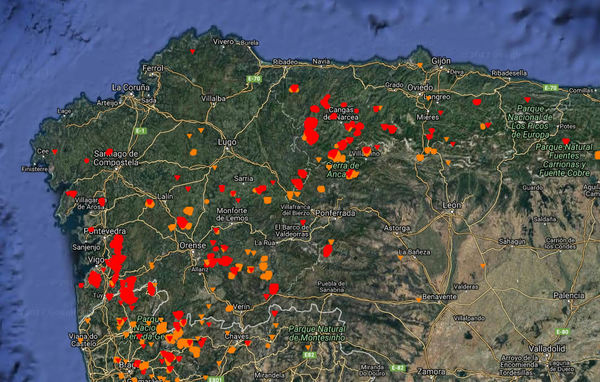Select the orange fire marker above Viana do Castelo
Screen dimensions: 600x382
(x=88, y=321)
